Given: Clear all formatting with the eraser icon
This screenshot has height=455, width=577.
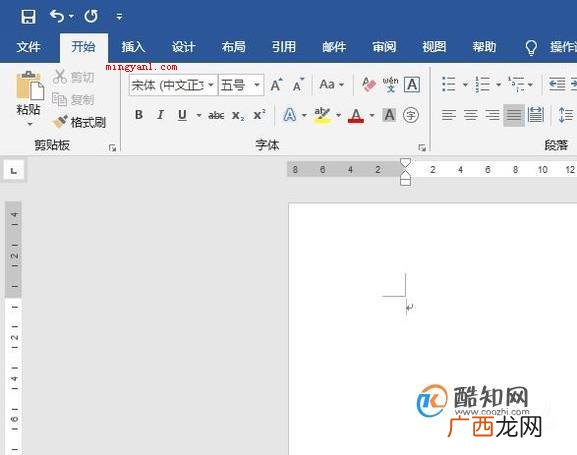Looking at the screenshot, I should 369,85.
